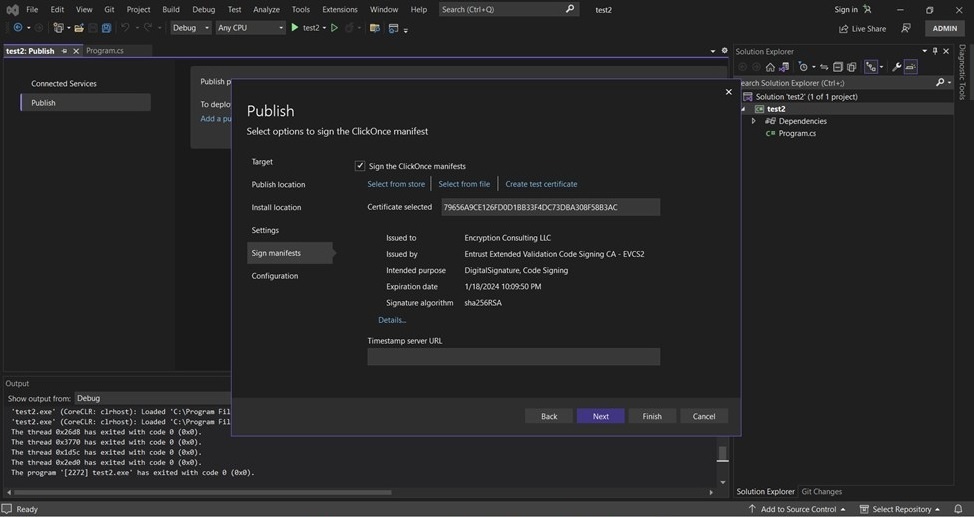This screenshot has width=974, height=517.
Task: Click Collapse All icon in Solution Explorer
Action: [x=837, y=67]
